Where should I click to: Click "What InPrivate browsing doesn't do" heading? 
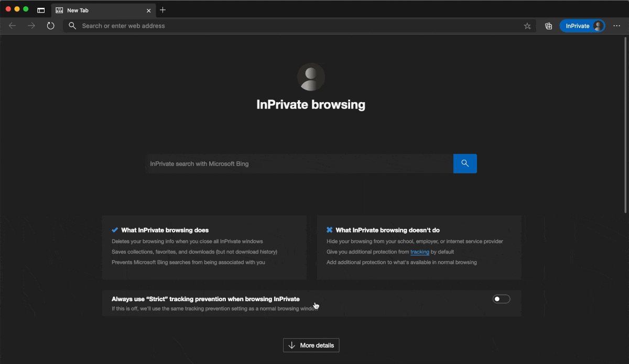[387, 230]
